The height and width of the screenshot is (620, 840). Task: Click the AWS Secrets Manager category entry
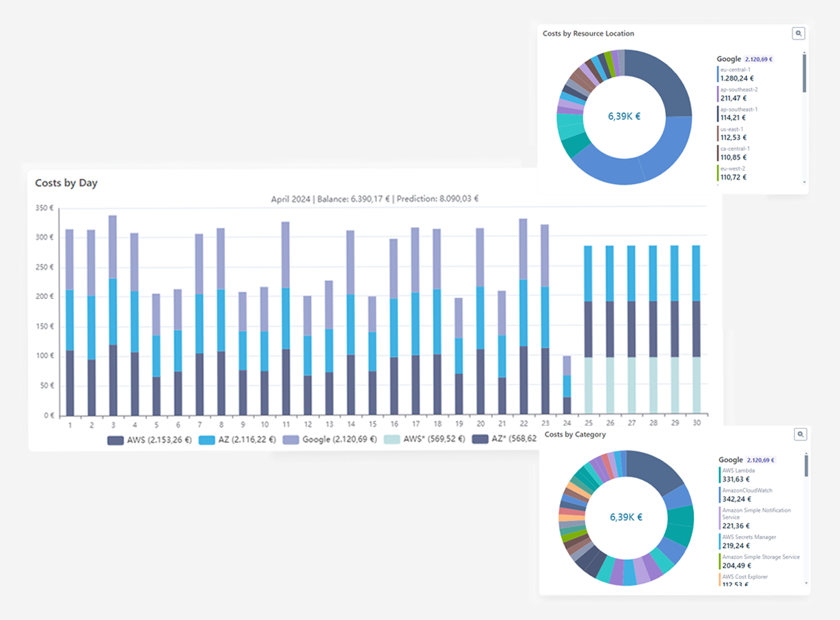[749, 541]
